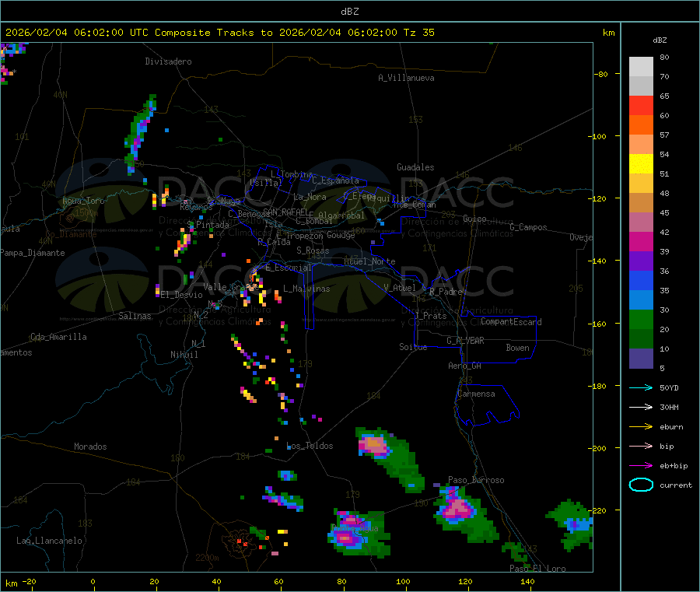This screenshot has width=700, height=592.
Task: Click the Guadales map label
Action: (415, 167)
